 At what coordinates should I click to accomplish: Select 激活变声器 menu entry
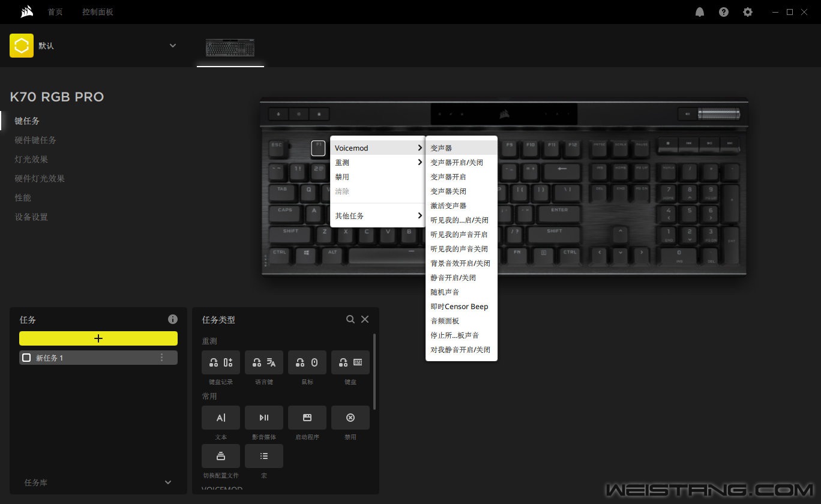click(462, 205)
